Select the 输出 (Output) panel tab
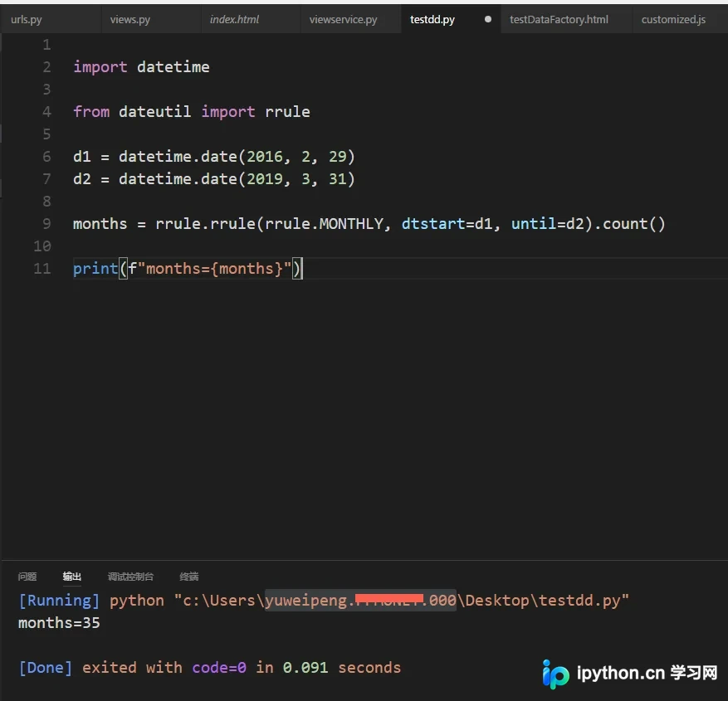 tap(72, 577)
